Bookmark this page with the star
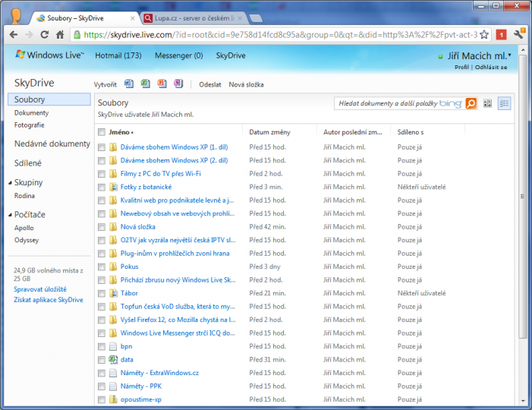This screenshot has width=532, height=410. coord(484,35)
